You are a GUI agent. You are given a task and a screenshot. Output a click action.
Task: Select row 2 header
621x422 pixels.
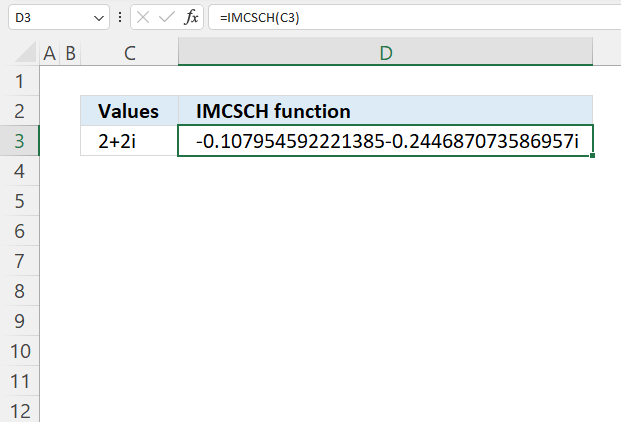tap(19, 111)
